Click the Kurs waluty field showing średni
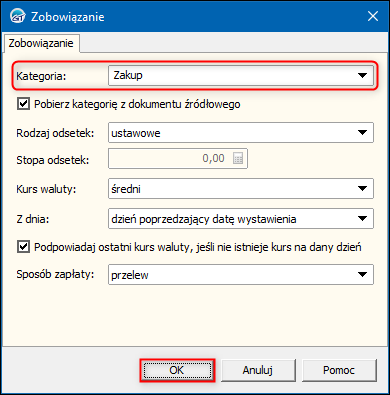Image resolution: width=390 pixels, height=395 pixels. point(241,189)
